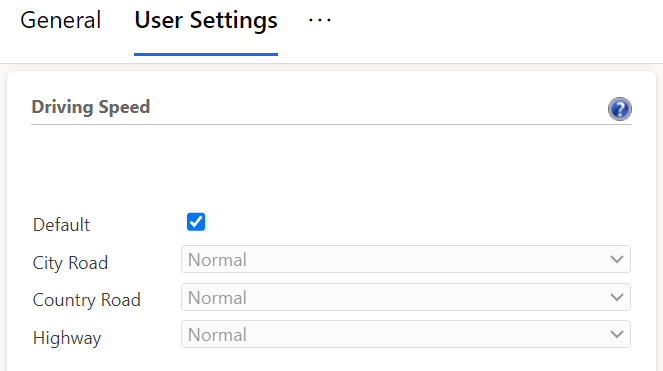Click the Normal value in City Road field

click(x=217, y=260)
